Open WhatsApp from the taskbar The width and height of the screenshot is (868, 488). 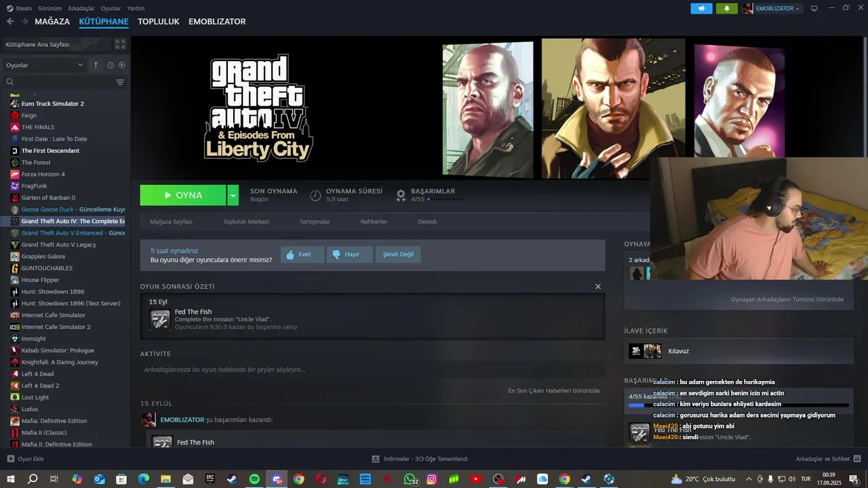click(x=410, y=479)
